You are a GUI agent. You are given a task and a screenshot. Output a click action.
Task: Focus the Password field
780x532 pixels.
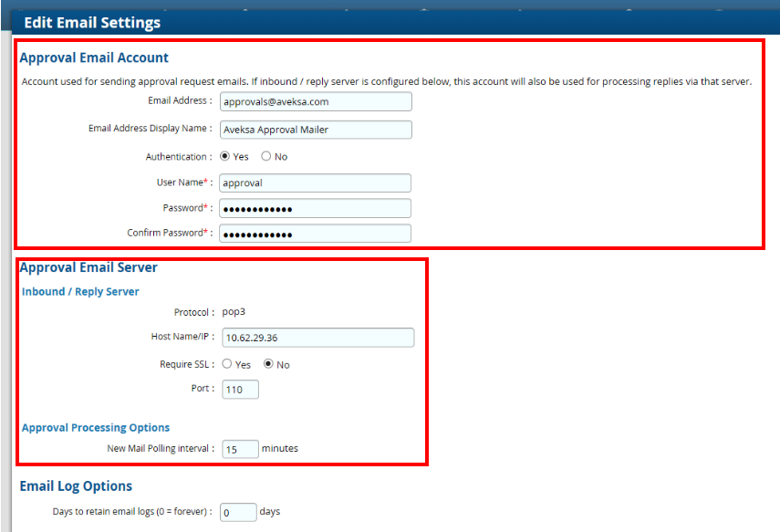tap(315, 207)
